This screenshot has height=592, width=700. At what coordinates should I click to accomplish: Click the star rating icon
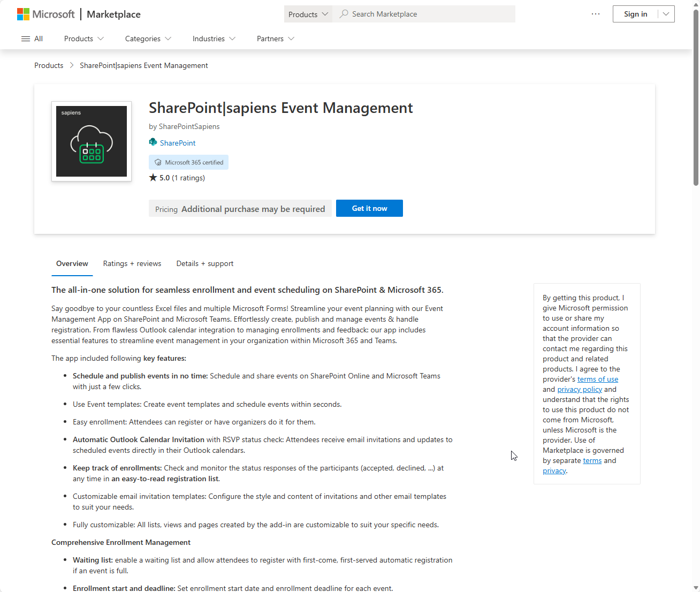pos(153,178)
